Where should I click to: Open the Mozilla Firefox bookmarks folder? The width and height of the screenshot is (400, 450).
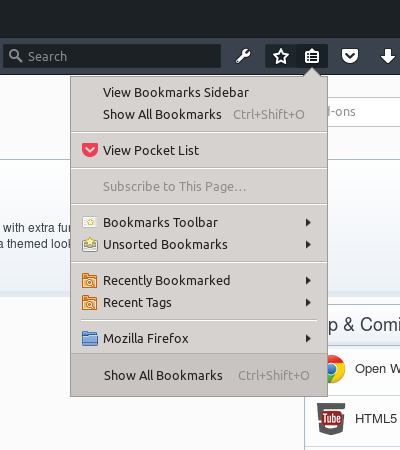199,338
